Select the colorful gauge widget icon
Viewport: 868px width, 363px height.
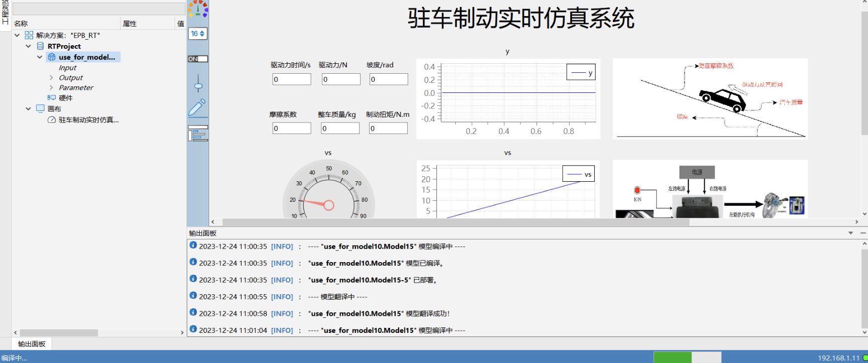[x=198, y=9]
